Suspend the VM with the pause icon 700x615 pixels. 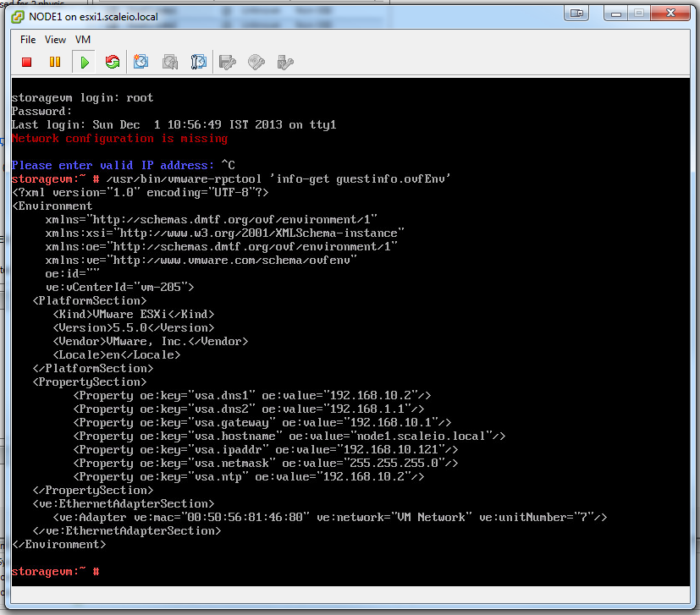click(x=55, y=62)
